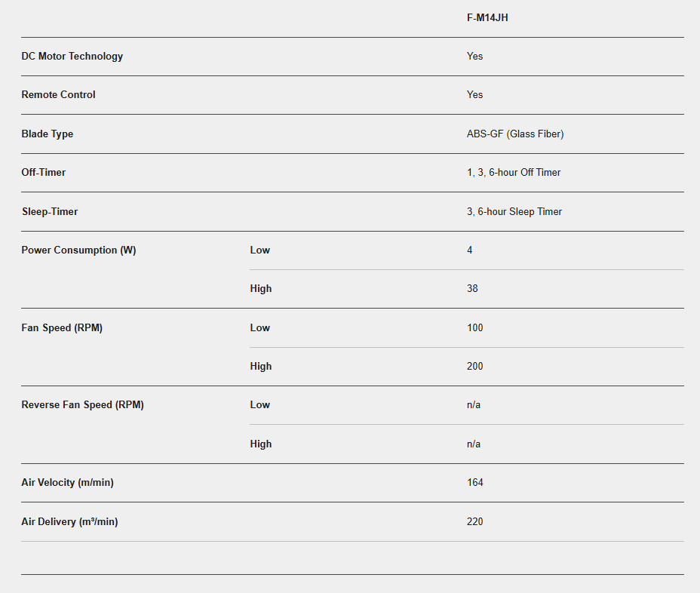This screenshot has width=700, height=593.
Task: Select the DC Motor Technology label
Action: coord(72,57)
